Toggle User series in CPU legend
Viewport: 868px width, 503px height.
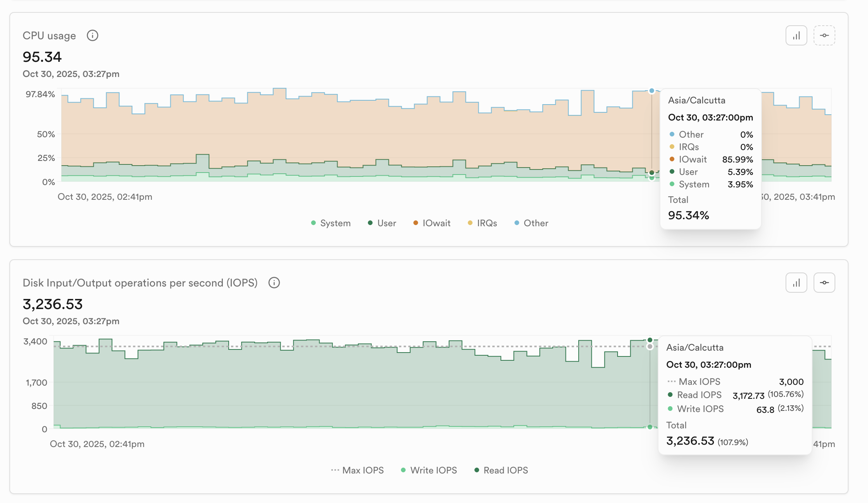[x=382, y=223]
